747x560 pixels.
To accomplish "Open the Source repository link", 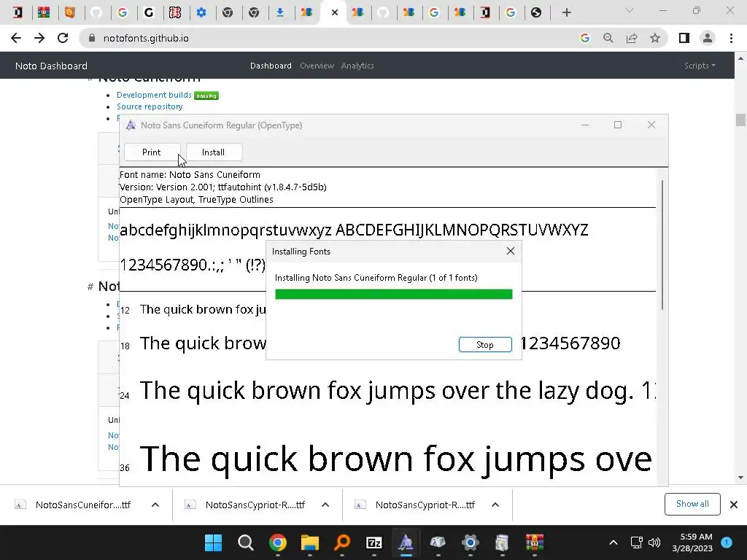I will pyautogui.click(x=150, y=106).
